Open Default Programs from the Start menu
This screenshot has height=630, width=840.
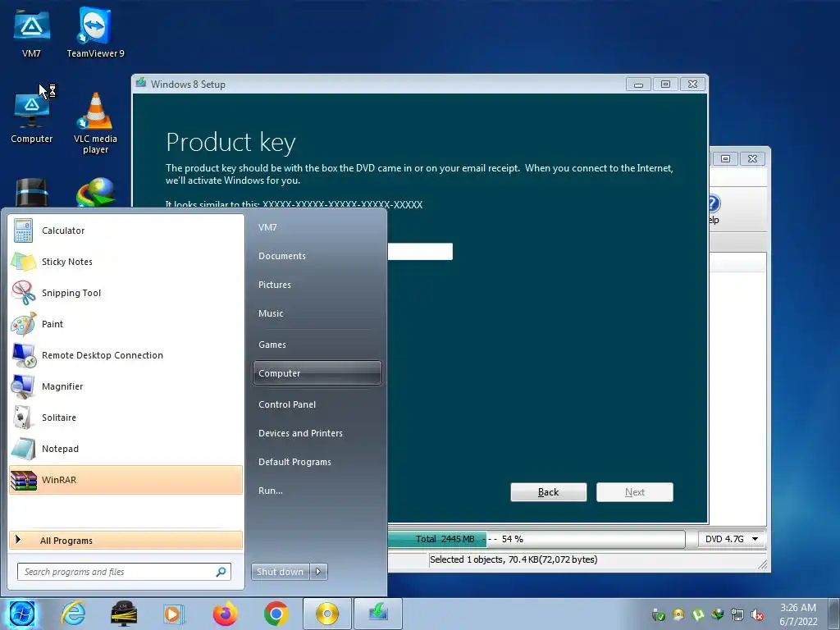pos(317,462)
